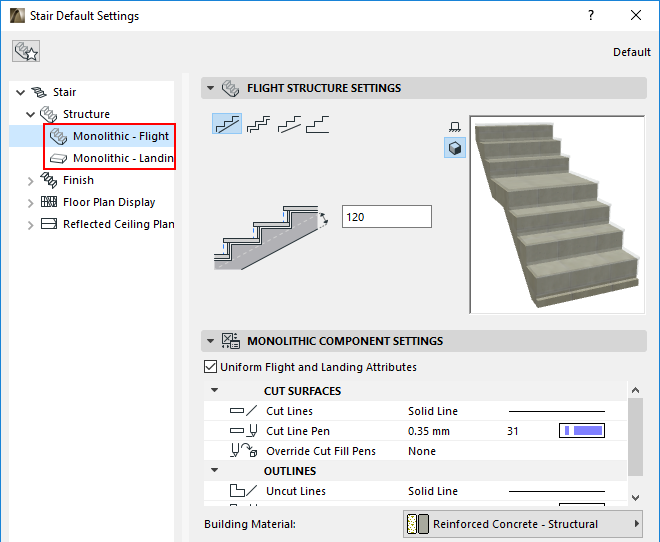Expand the Floor Plan Display node
Viewport: 660px width, 542px height.
30,202
